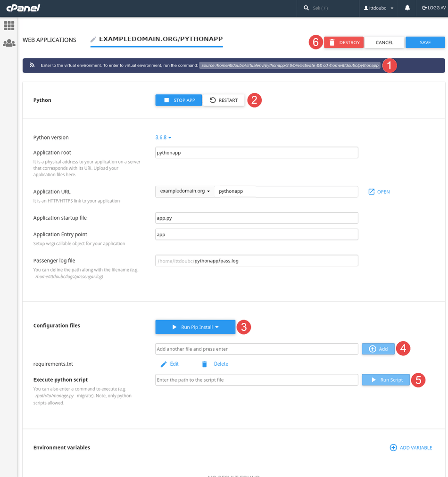The width and height of the screenshot is (448, 477).
Task: Click the SAVE button
Action: [424, 42]
